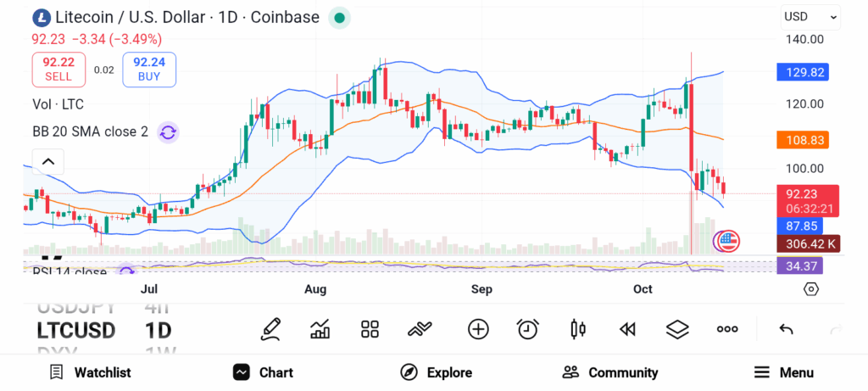Click the 92.24 BUY button

tap(149, 69)
